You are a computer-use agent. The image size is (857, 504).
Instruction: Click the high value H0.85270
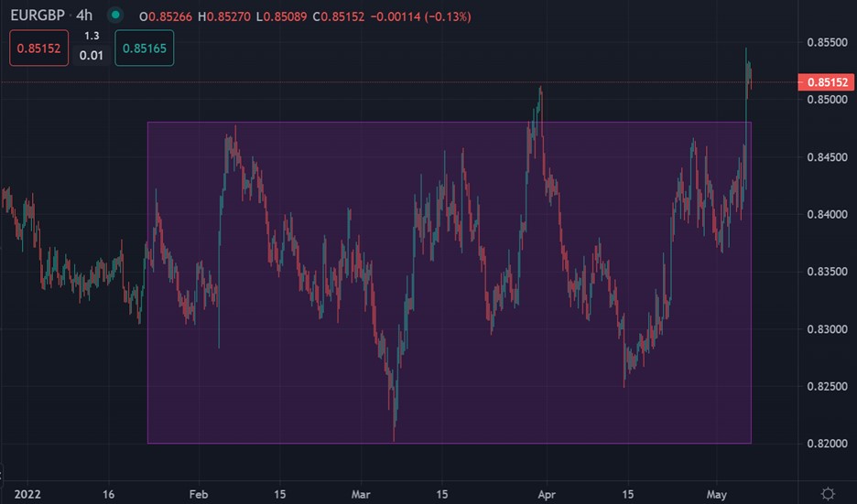point(224,16)
